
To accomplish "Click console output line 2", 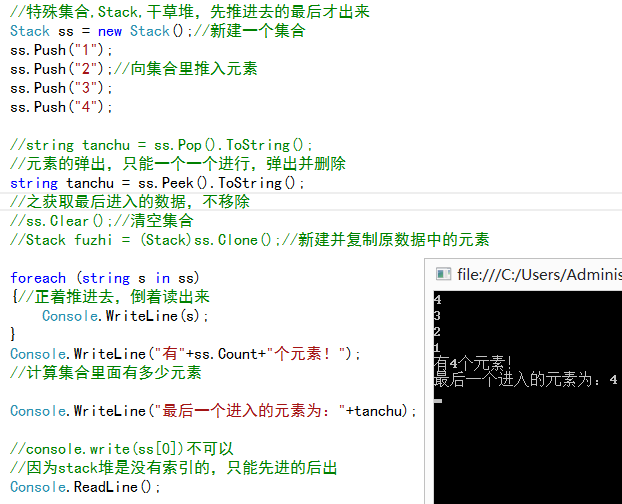I will [x=437, y=332].
